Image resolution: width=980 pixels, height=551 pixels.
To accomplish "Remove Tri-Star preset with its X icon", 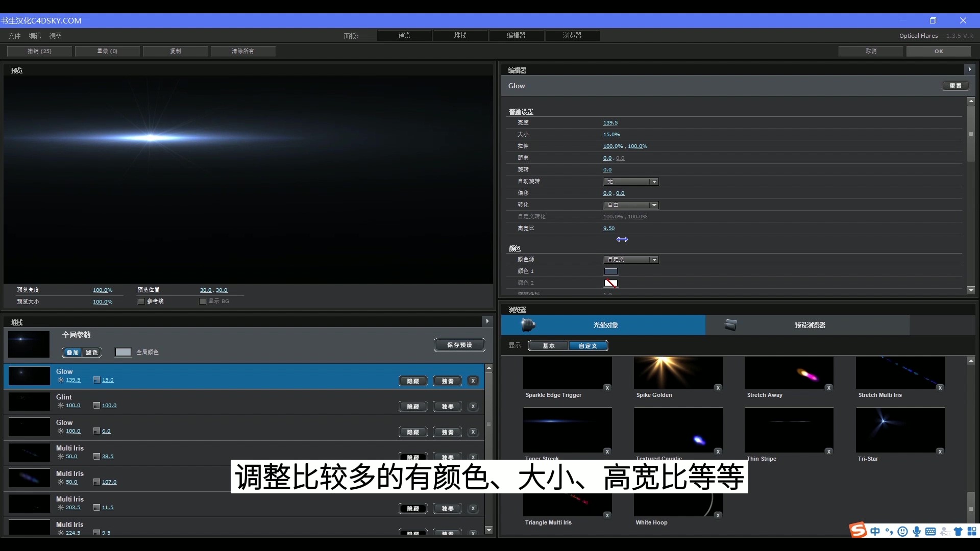I will (940, 452).
